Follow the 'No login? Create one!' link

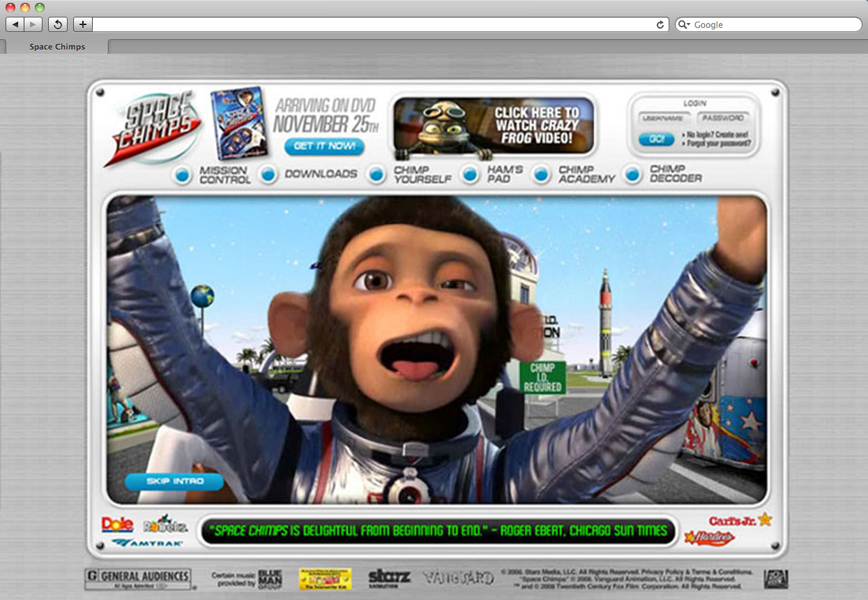tap(717, 134)
